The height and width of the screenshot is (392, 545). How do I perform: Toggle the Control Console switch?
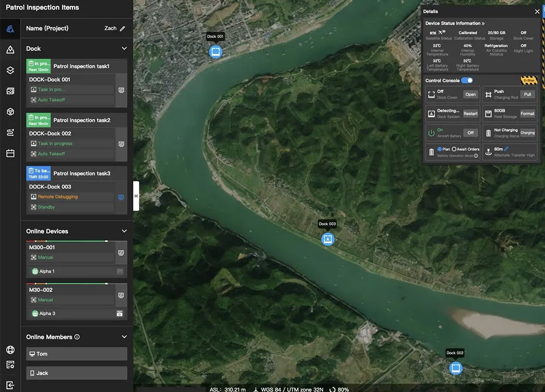(467, 81)
